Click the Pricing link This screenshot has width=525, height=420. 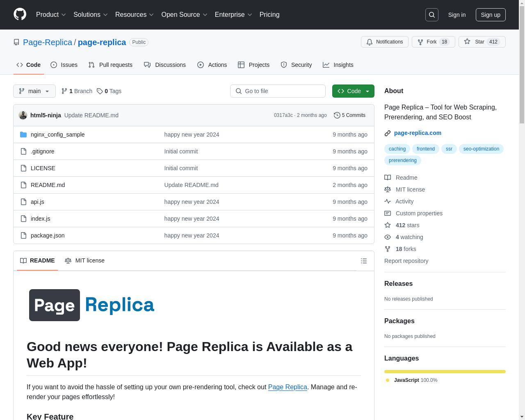pos(269,14)
